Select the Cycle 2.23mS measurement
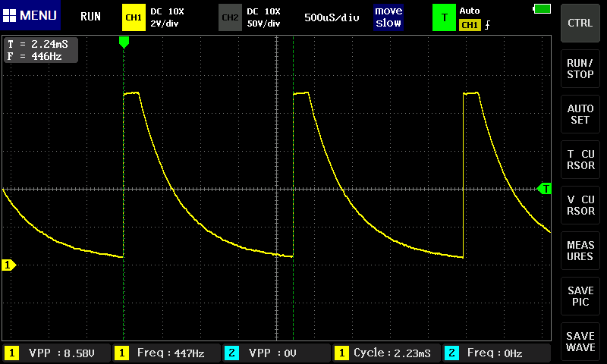The width and height of the screenshot is (607, 364). click(x=386, y=353)
